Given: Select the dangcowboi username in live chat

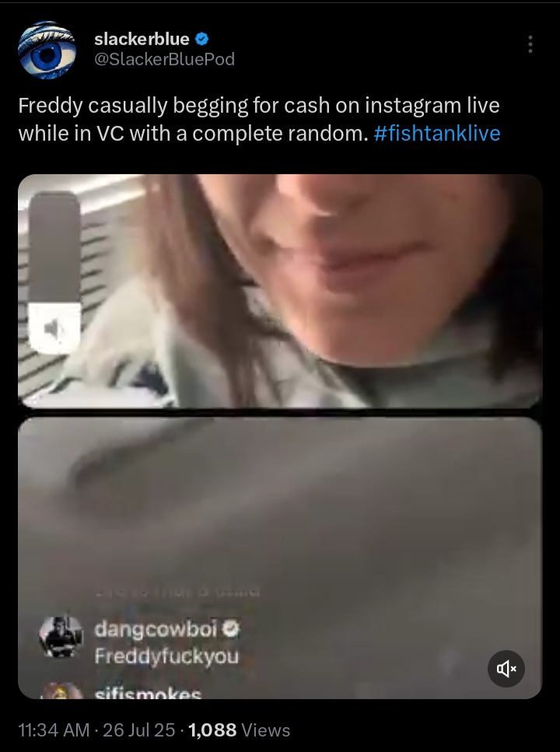Looking at the screenshot, I should 155,629.
